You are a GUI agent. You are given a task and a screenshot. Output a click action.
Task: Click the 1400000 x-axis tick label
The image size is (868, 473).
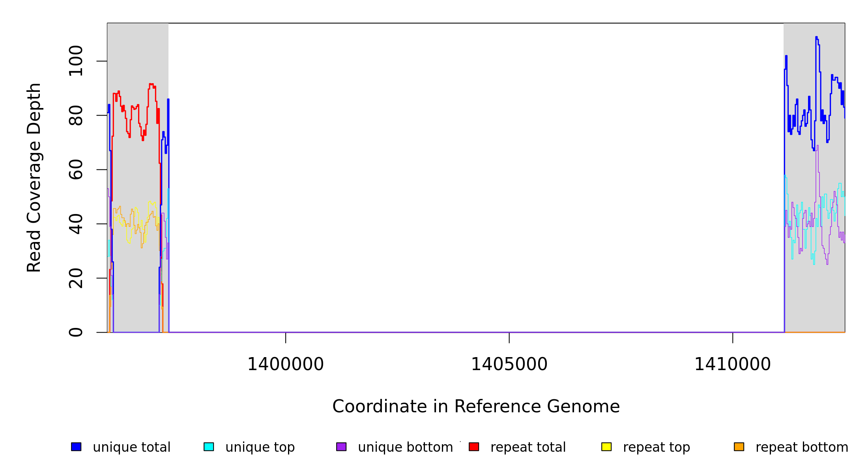pos(285,364)
